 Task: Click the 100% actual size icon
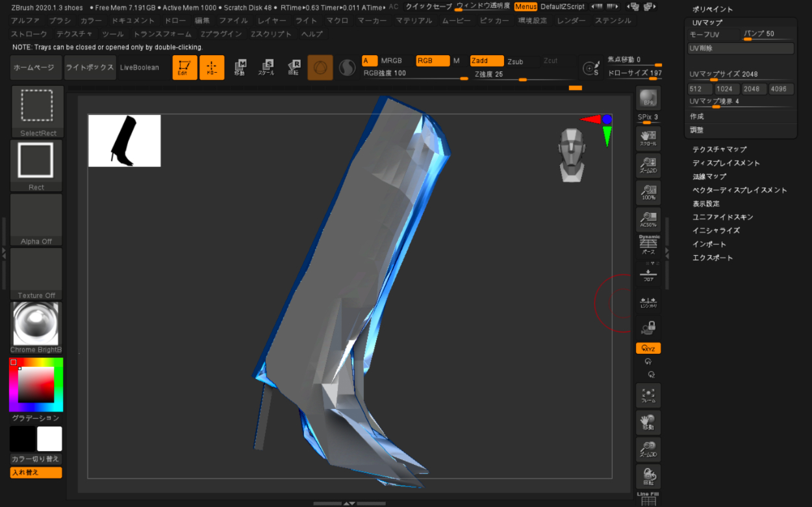click(648, 193)
